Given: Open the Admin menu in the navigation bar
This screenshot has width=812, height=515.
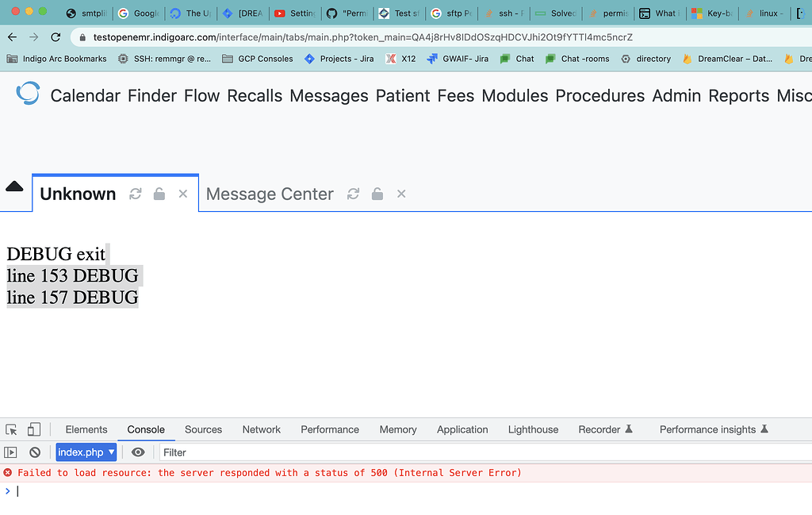Looking at the screenshot, I should [676, 95].
